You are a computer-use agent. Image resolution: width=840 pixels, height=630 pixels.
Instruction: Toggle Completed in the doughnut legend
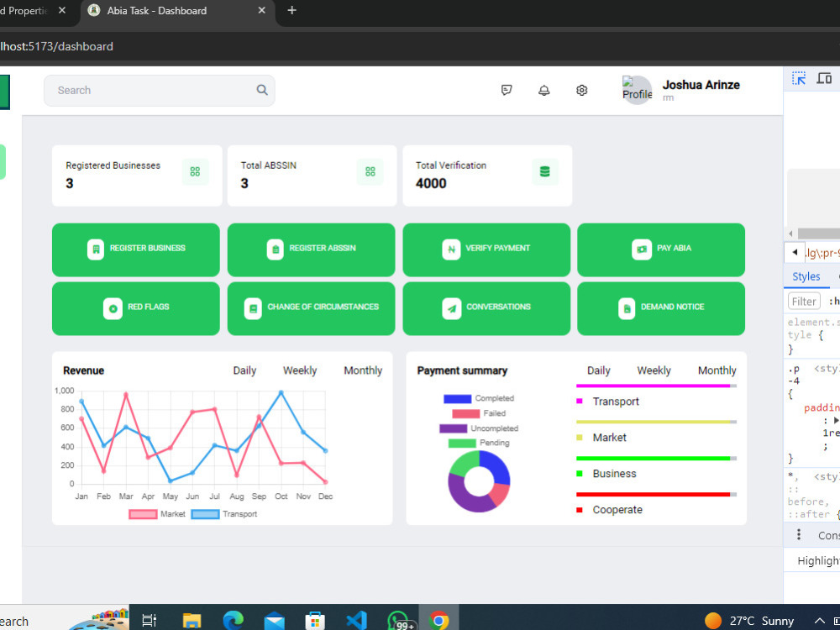(x=479, y=398)
